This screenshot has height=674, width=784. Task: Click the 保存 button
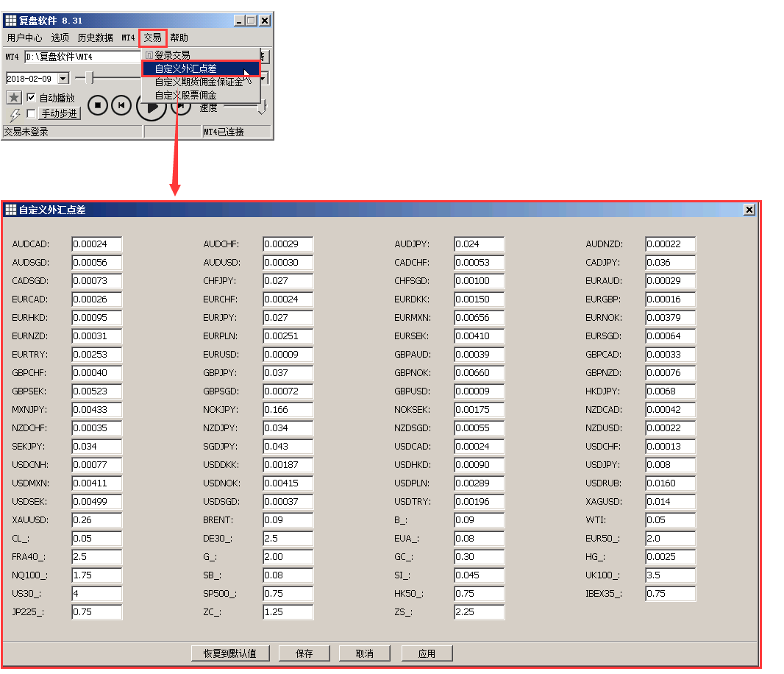coord(304,653)
